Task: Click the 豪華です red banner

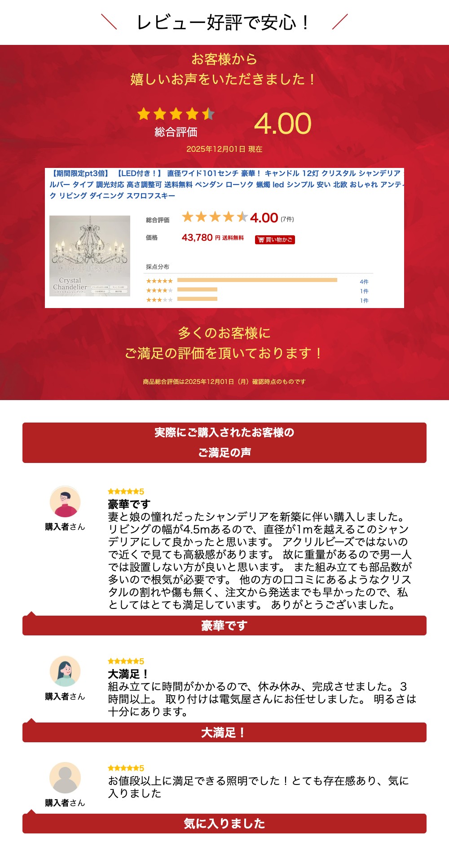Action: pyautogui.click(x=224, y=626)
